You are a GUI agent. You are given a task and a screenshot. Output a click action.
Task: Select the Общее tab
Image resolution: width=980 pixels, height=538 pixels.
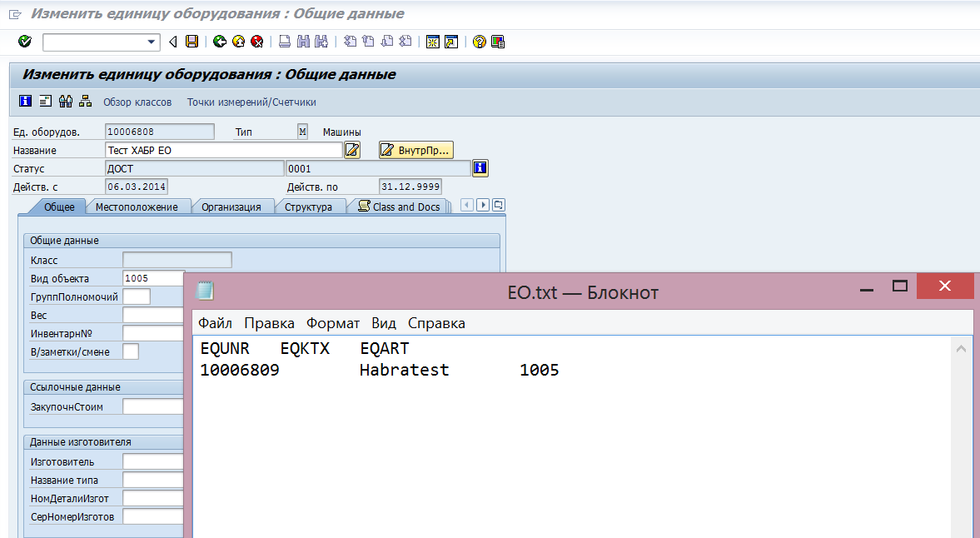(x=59, y=207)
